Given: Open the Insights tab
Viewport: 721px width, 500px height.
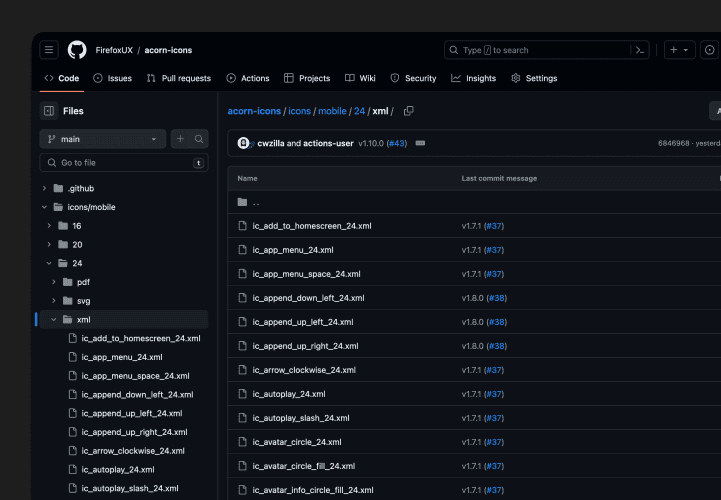Looking at the screenshot, I should click(x=474, y=78).
